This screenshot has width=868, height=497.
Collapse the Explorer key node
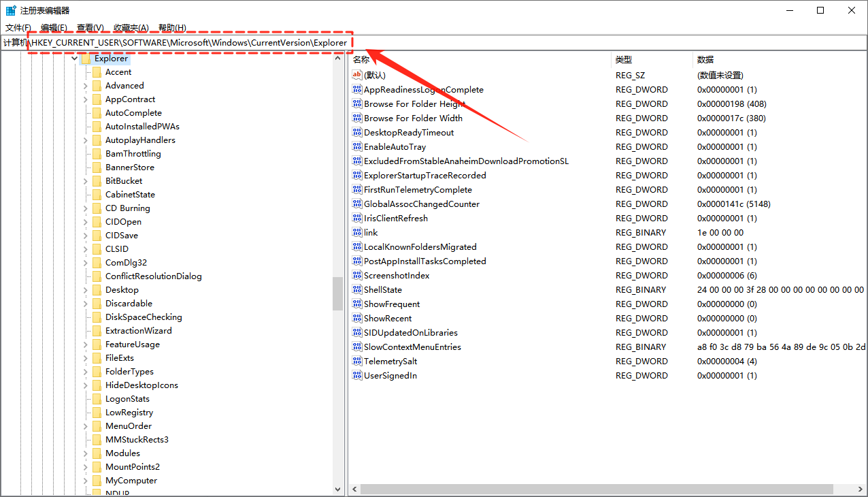tap(74, 59)
